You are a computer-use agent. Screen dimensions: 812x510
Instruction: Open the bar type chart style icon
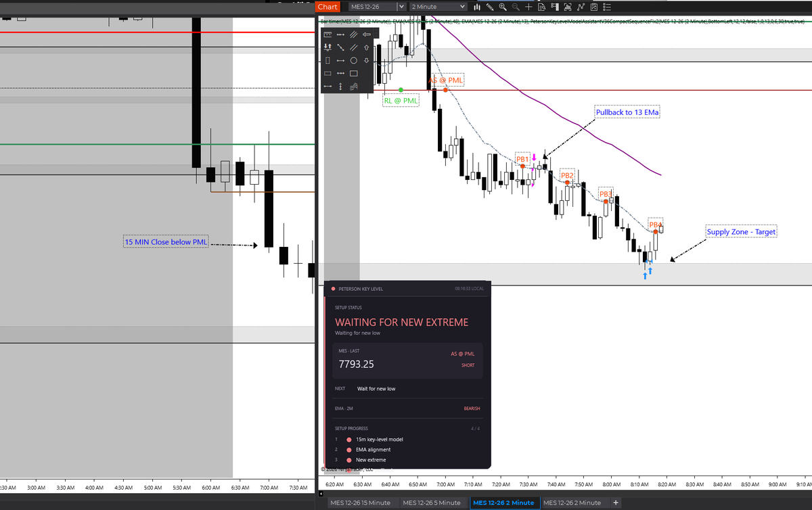476,7
